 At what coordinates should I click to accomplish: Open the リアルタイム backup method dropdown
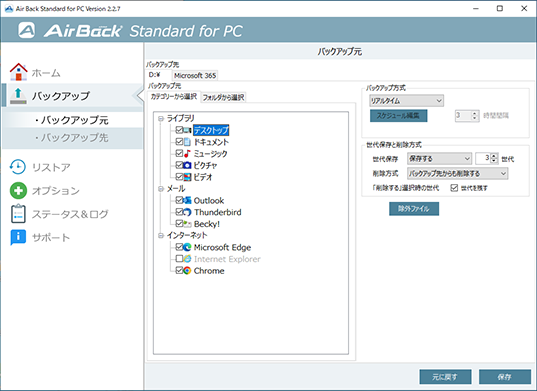[x=407, y=101]
